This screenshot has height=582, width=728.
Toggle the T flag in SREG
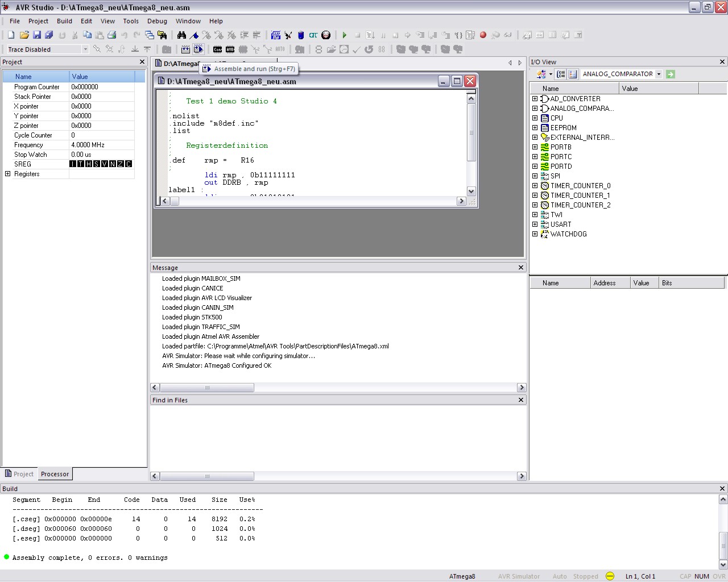pyautogui.click(x=81, y=164)
